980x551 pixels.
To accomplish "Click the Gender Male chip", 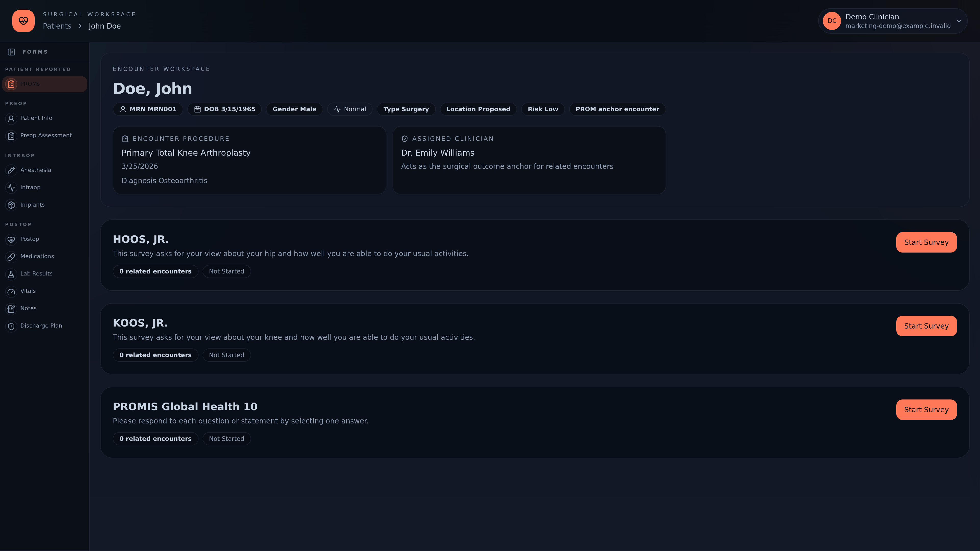I will (x=295, y=109).
